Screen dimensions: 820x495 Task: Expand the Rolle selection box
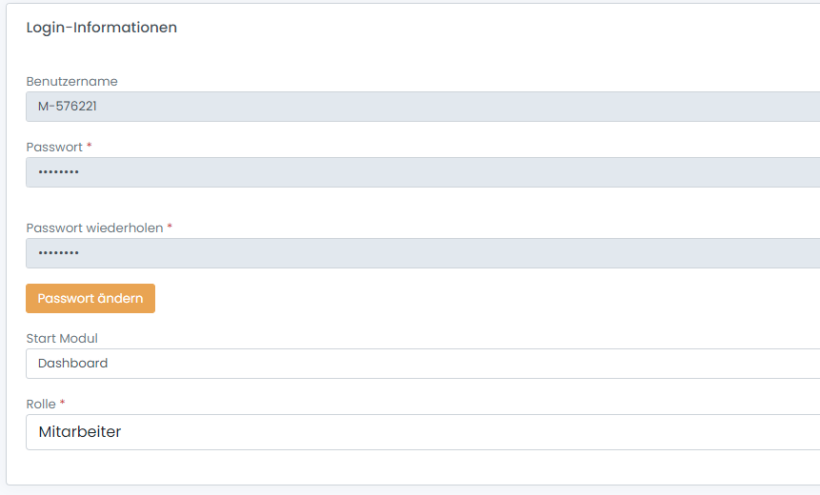(422, 432)
